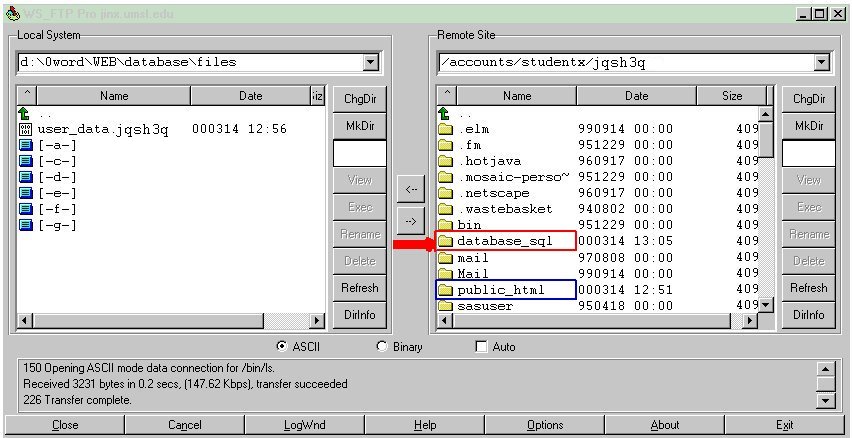Sort remote files by Size column

(x=732, y=96)
